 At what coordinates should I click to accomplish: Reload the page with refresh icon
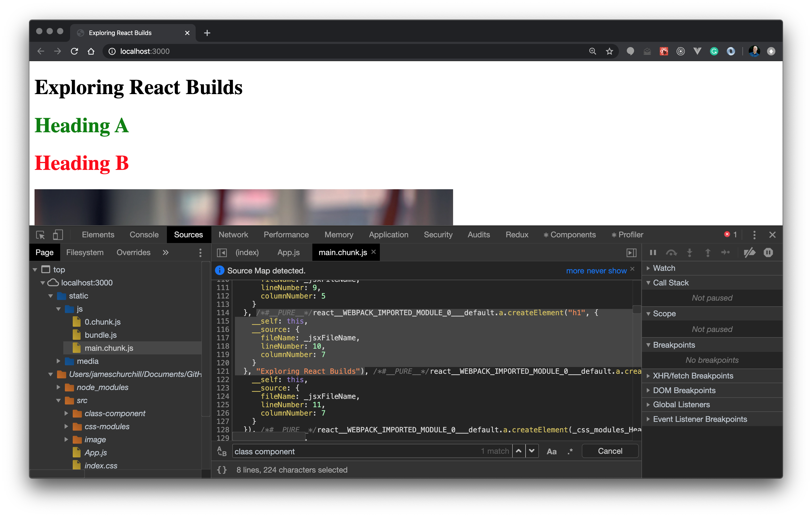(75, 51)
